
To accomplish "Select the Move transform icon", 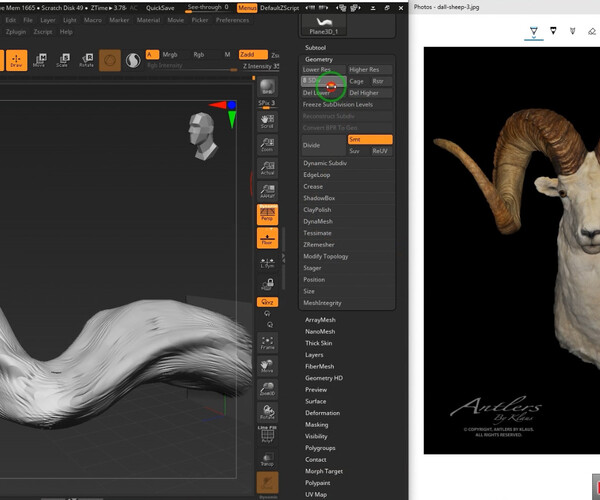I will (x=39, y=60).
